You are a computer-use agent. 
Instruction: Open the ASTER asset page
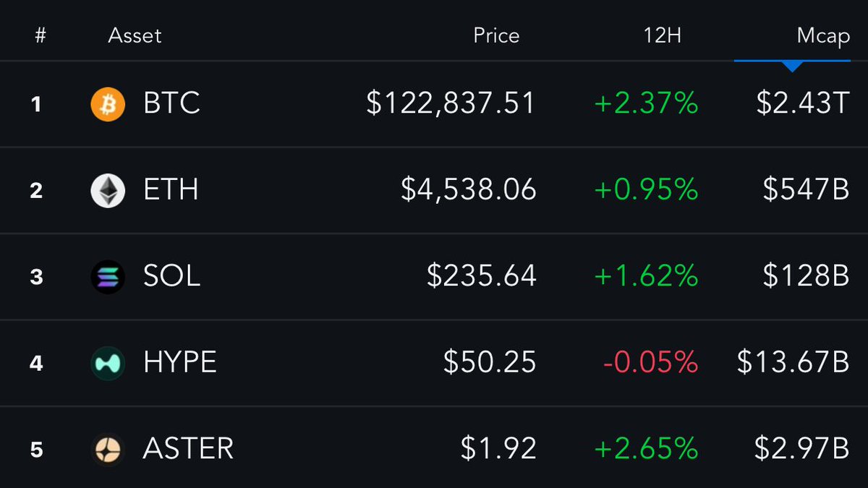[x=189, y=449]
